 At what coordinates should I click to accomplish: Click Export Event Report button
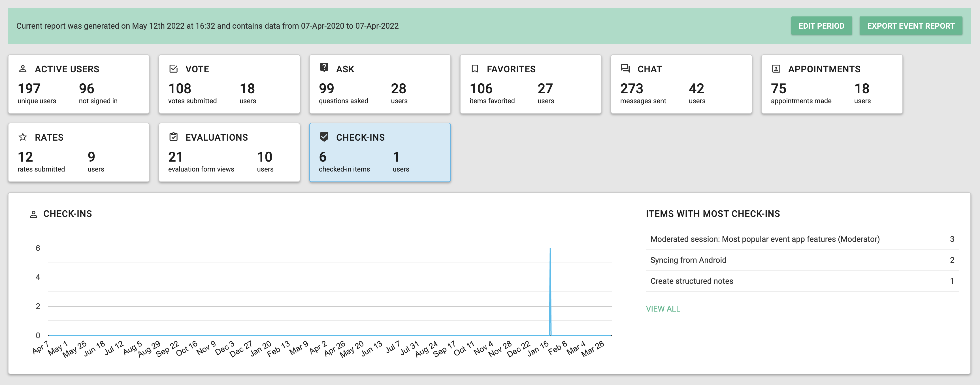(x=911, y=26)
